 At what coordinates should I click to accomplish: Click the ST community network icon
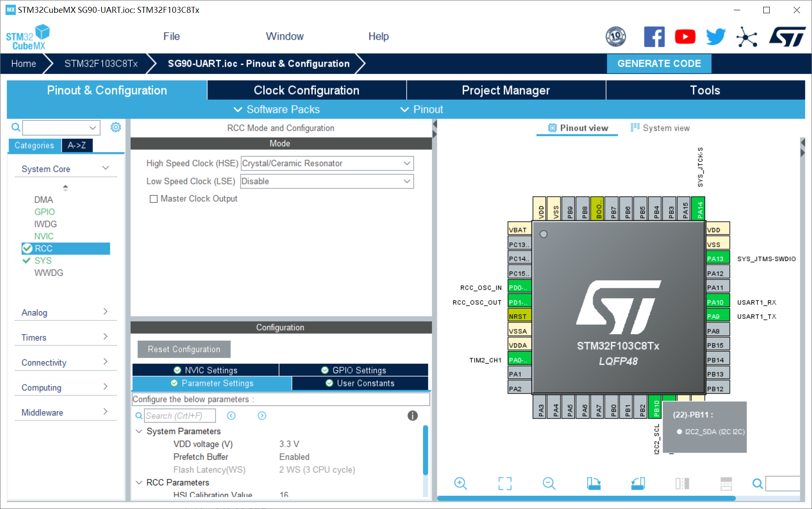pyautogui.click(x=747, y=37)
